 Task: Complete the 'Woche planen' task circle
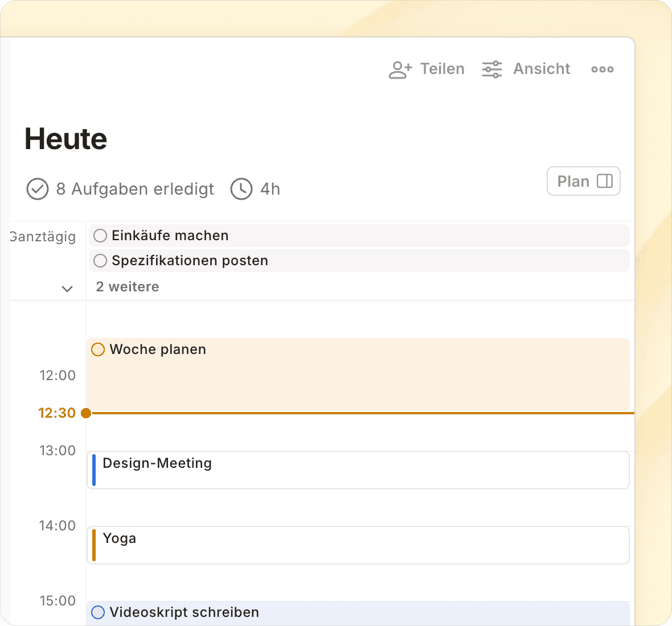[98, 349]
